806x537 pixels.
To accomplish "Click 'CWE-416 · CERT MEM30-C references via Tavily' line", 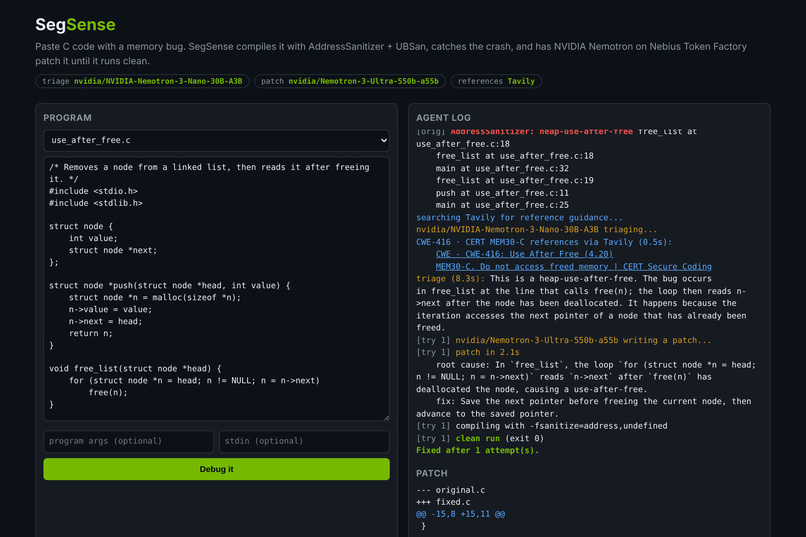I will 544,242.
